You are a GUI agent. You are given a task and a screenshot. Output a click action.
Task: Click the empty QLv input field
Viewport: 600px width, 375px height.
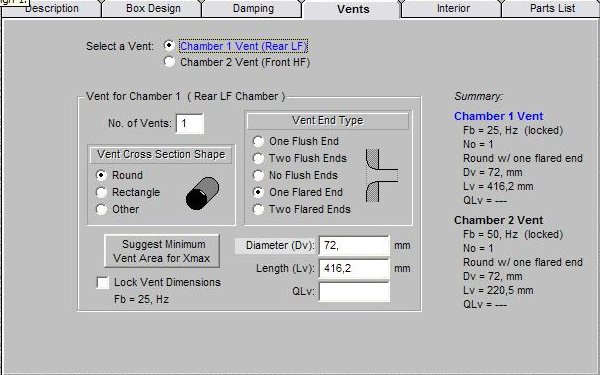(x=354, y=292)
